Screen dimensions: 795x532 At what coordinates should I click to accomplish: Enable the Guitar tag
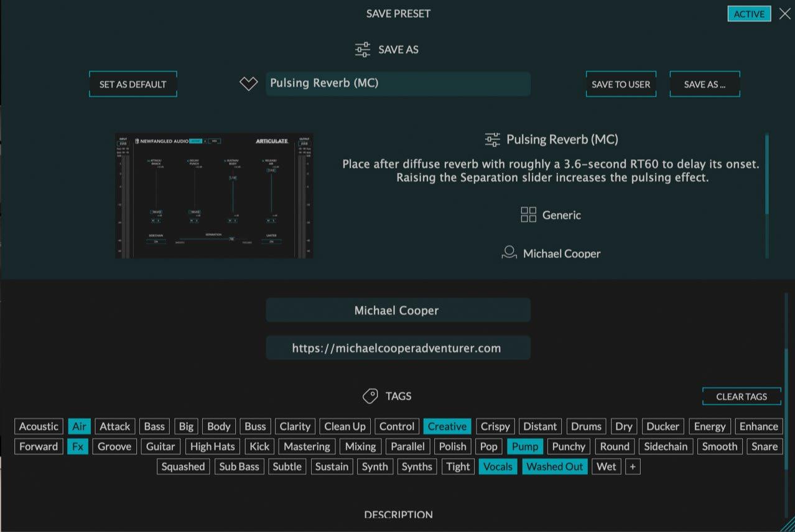tap(160, 446)
